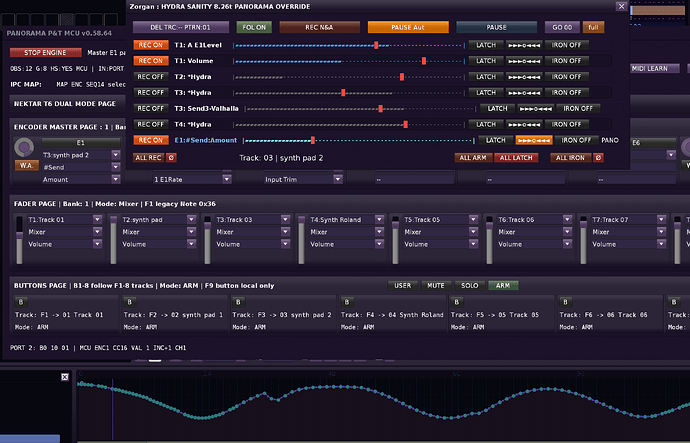Screen dimensions: 690x443
Task: Click the arrows icon in T1: A E1Level row
Action: click(524, 45)
